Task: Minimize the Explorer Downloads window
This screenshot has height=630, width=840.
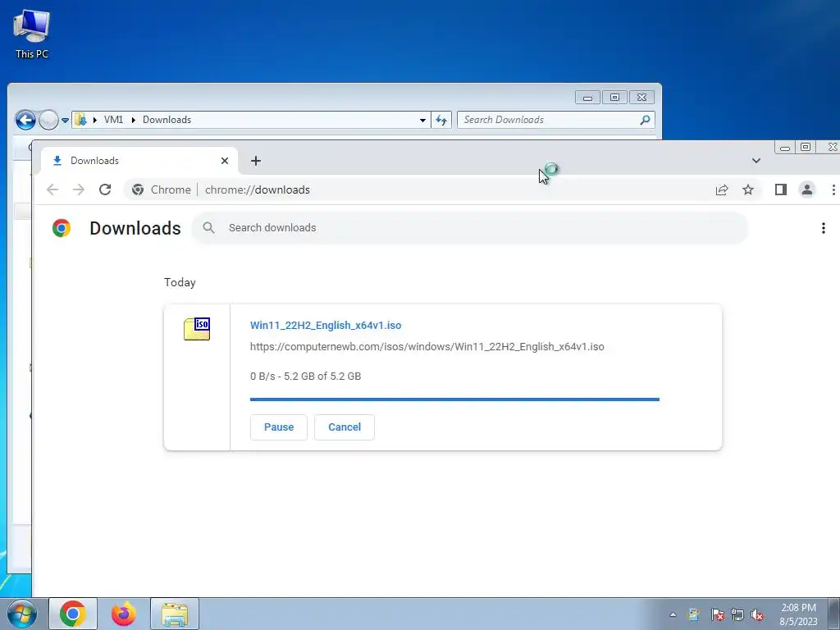Action: click(x=587, y=98)
